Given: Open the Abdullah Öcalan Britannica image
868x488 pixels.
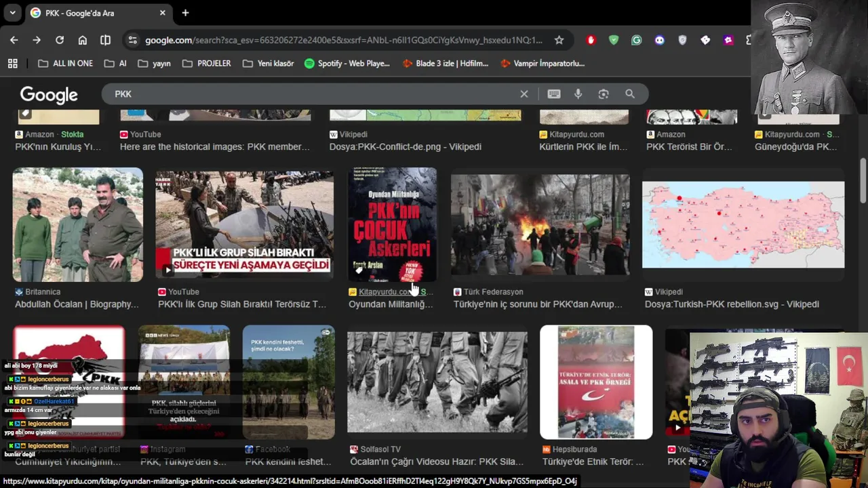Looking at the screenshot, I should click(78, 224).
